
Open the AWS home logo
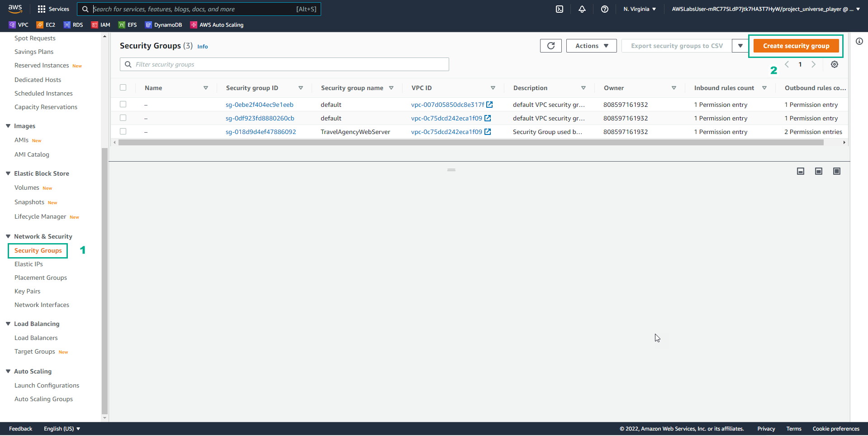coord(15,9)
